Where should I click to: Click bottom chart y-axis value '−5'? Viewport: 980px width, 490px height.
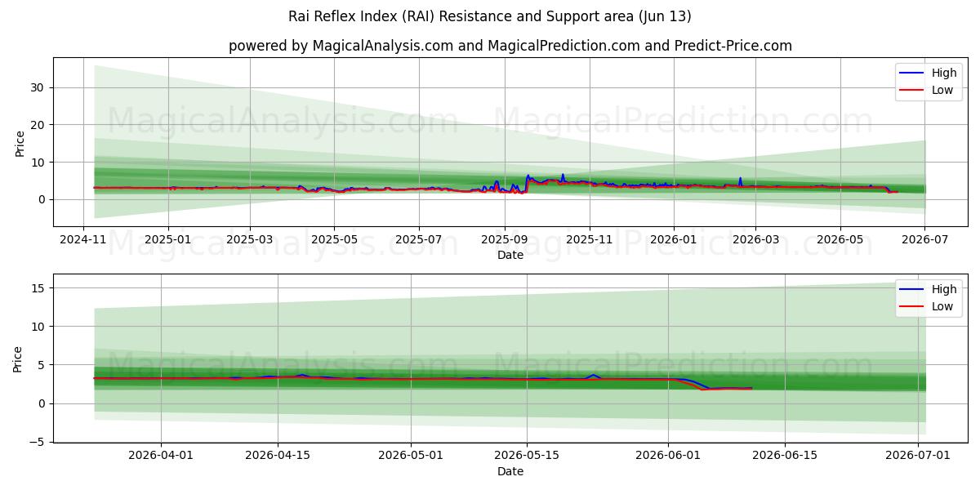[38, 442]
